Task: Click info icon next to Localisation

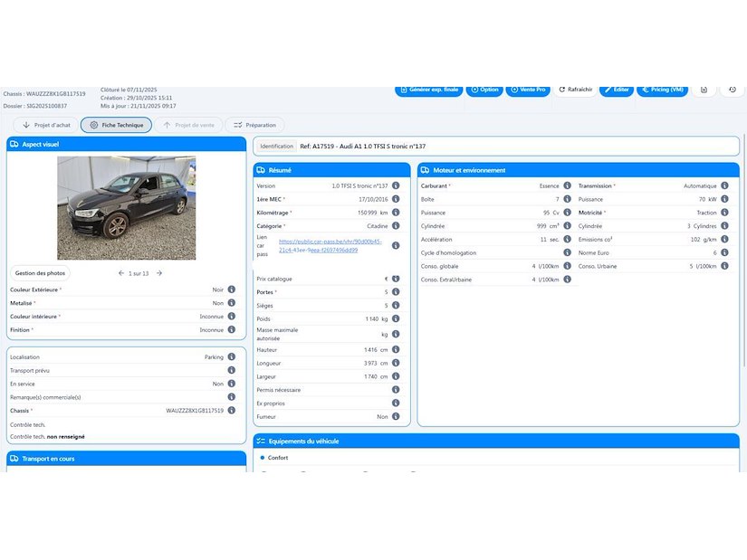Action: pos(232,357)
